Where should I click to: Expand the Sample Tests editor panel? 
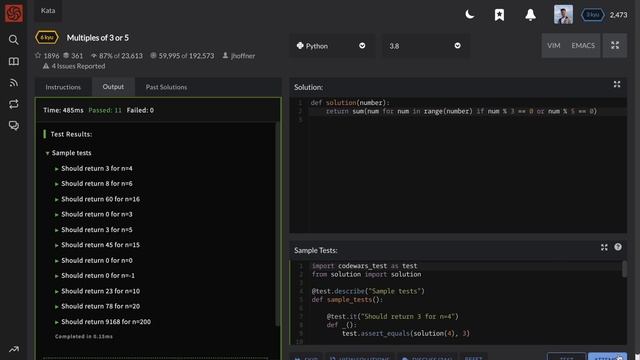pyautogui.click(x=604, y=247)
